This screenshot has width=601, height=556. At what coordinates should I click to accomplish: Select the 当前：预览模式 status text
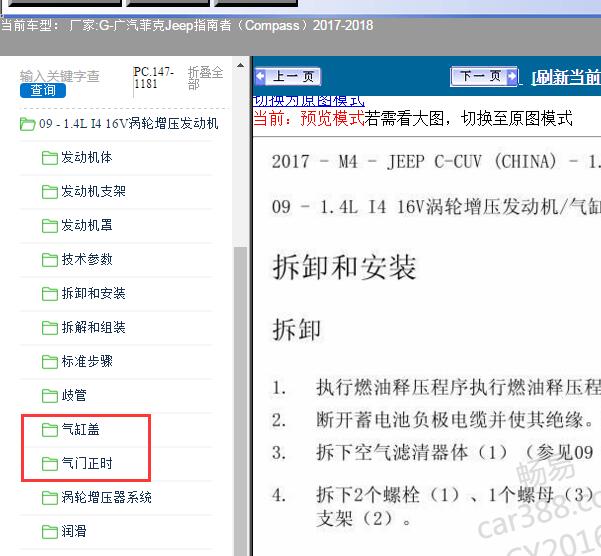309,118
